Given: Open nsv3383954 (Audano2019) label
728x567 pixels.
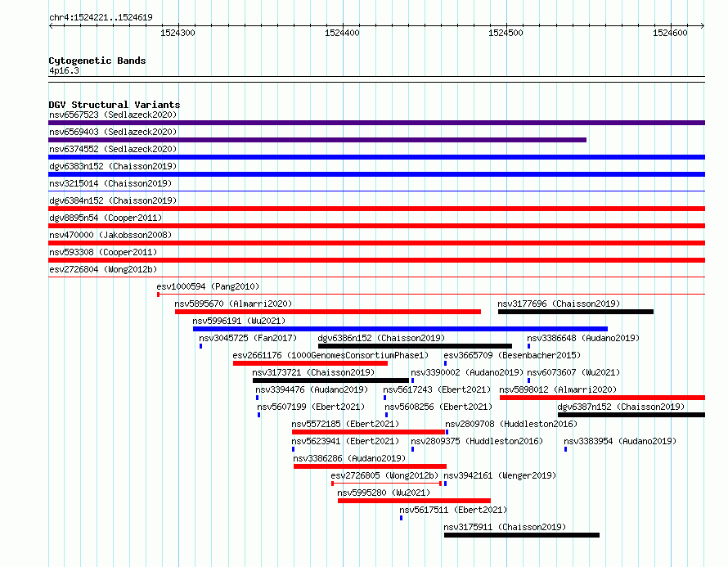Looking at the screenshot, I should point(620,441).
